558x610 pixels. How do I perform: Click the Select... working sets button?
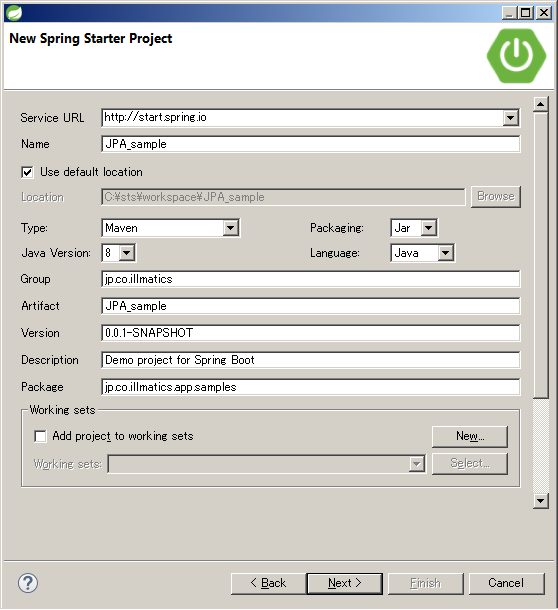(x=470, y=463)
